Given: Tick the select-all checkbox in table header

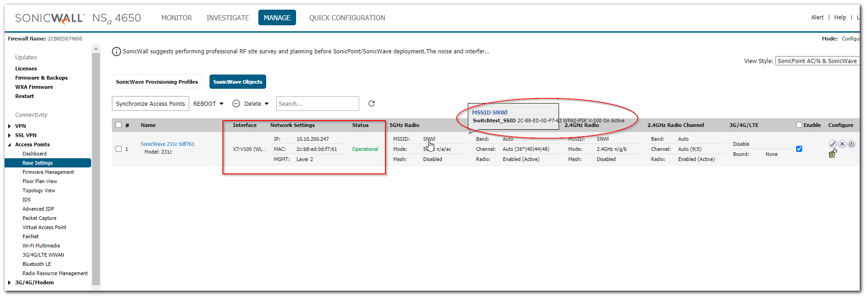Looking at the screenshot, I should (x=118, y=125).
